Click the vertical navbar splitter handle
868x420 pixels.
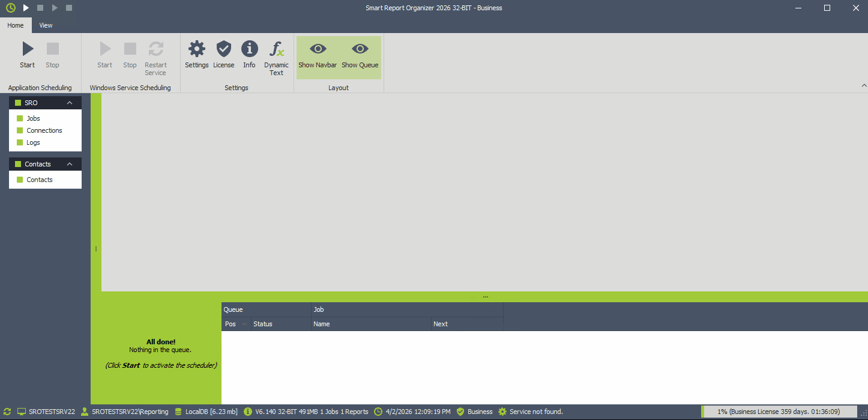point(96,249)
